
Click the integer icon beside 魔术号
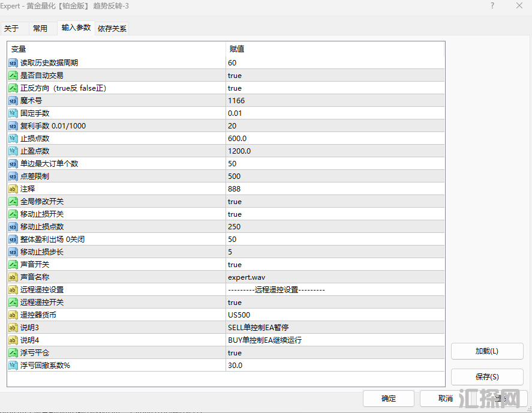(x=13, y=101)
